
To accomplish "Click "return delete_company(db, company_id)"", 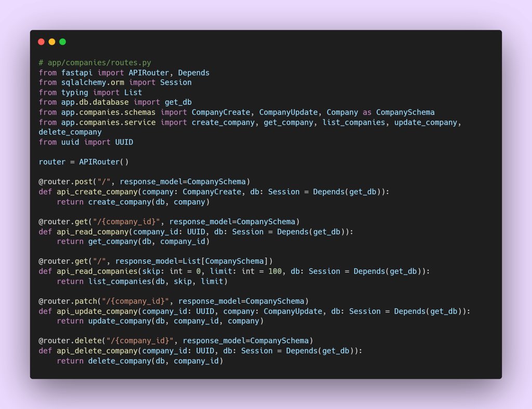I will click(x=140, y=361).
